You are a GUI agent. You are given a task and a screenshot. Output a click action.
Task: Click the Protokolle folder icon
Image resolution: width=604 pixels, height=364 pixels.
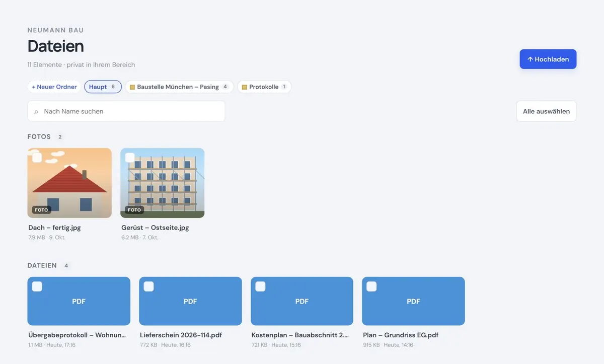pyautogui.click(x=245, y=87)
